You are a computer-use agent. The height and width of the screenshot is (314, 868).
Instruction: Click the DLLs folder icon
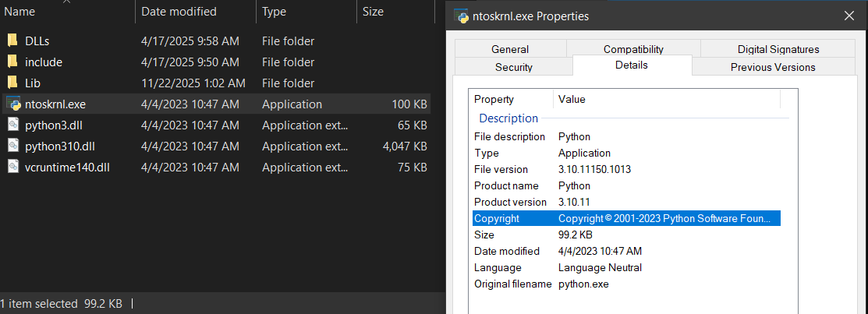(x=13, y=41)
